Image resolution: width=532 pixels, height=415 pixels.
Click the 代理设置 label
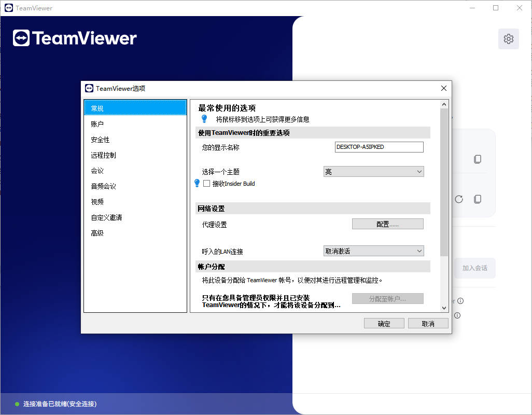[214, 225]
